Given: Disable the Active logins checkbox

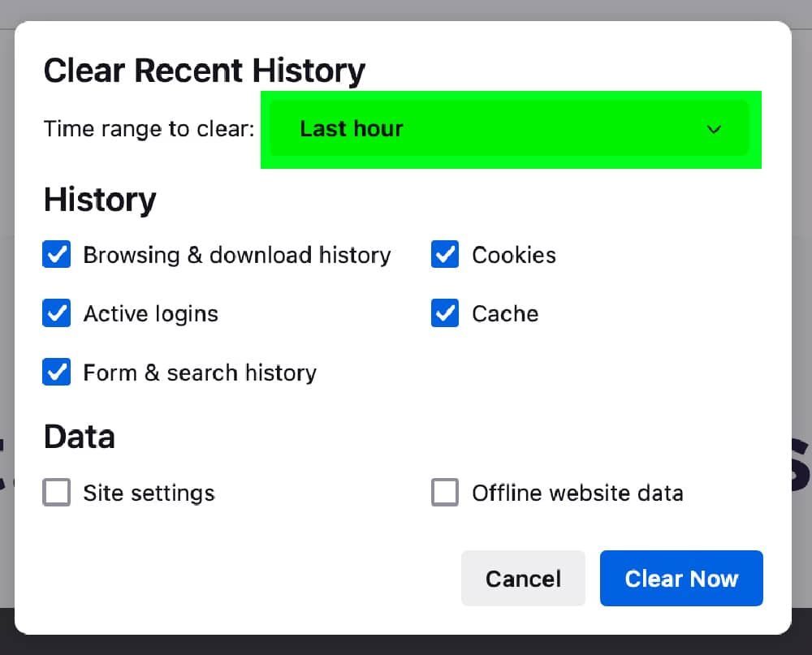Looking at the screenshot, I should pos(57,313).
